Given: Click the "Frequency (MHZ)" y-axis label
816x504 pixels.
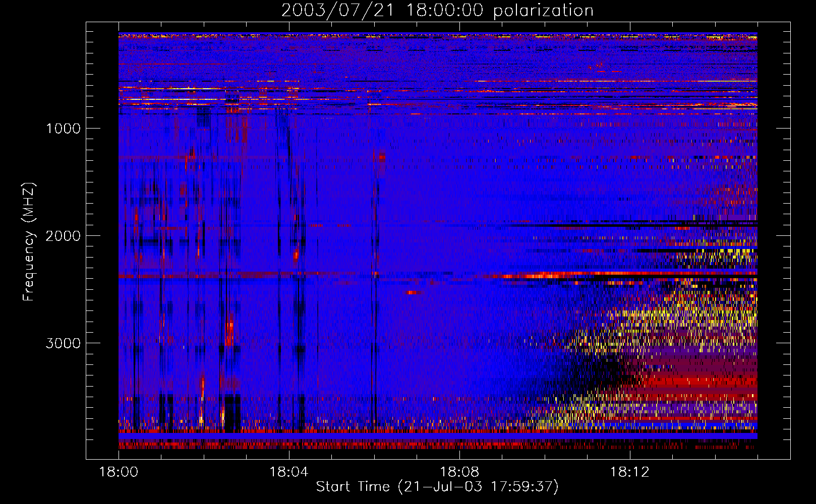Looking at the screenshot, I should 29,241.
